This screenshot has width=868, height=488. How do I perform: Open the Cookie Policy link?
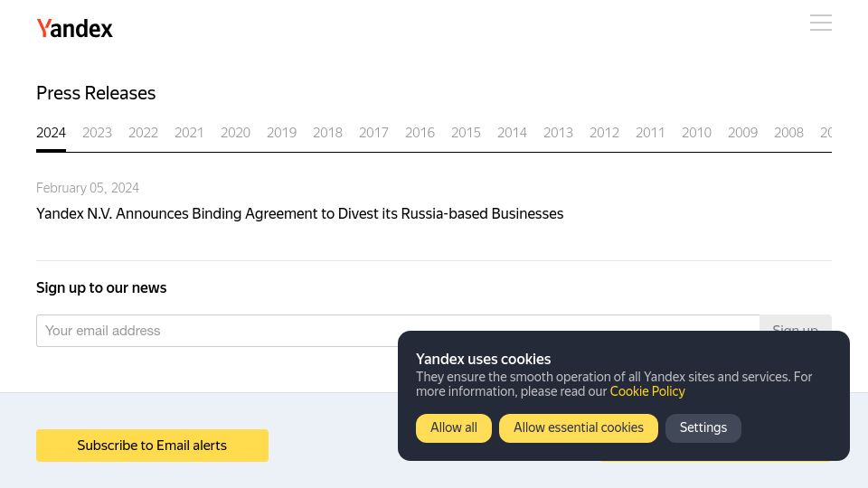tap(647, 391)
